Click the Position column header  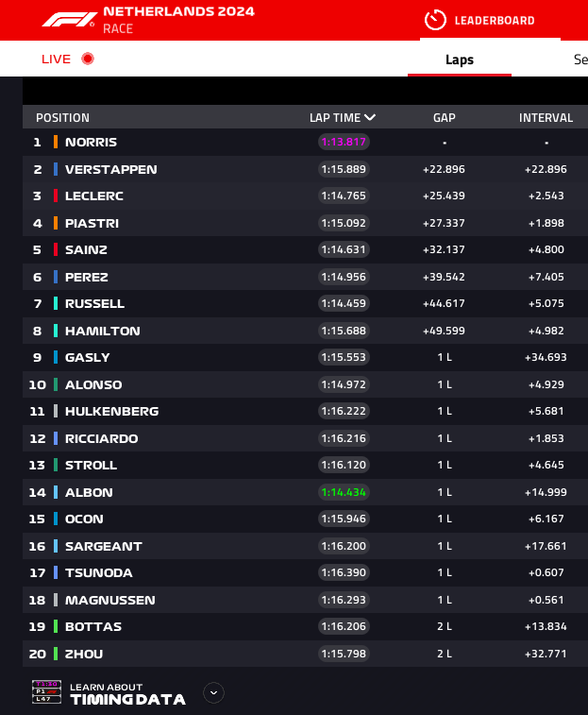(63, 118)
